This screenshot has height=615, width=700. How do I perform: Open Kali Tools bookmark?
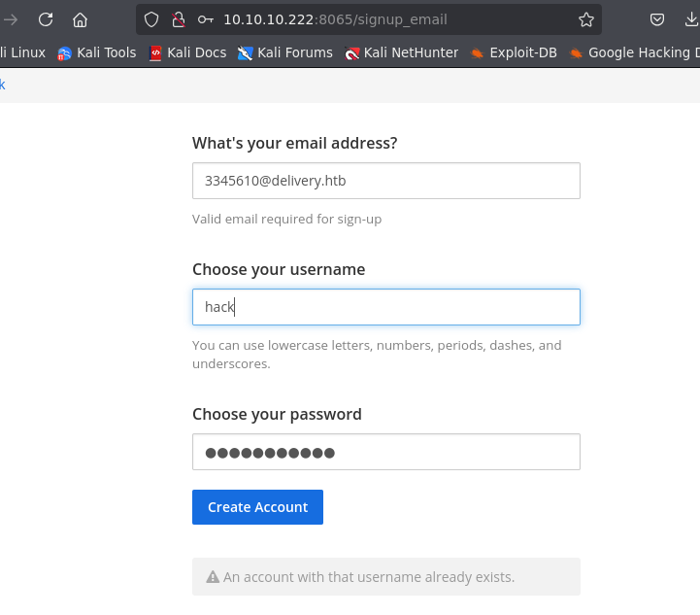[97, 52]
